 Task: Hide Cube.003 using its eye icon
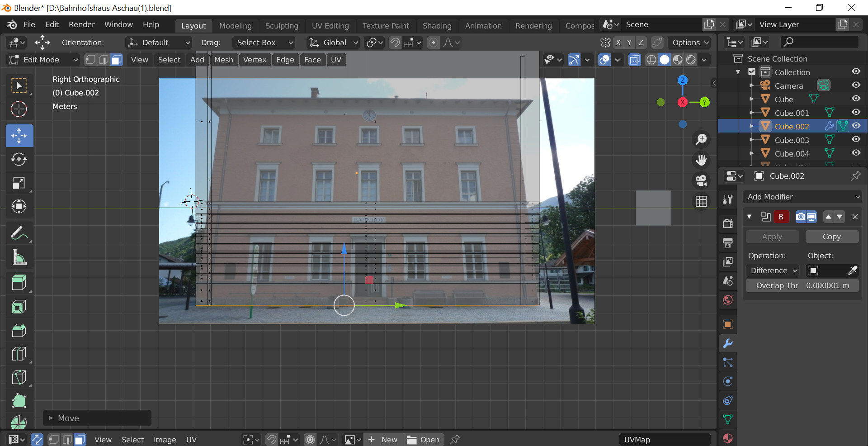point(856,139)
